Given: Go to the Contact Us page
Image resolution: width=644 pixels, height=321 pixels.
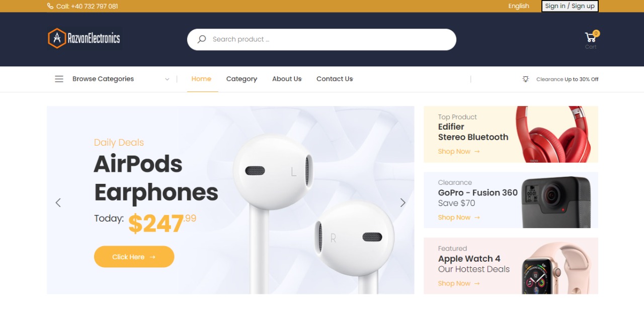Looking at the screenshot, I should [x=335, y=79].
